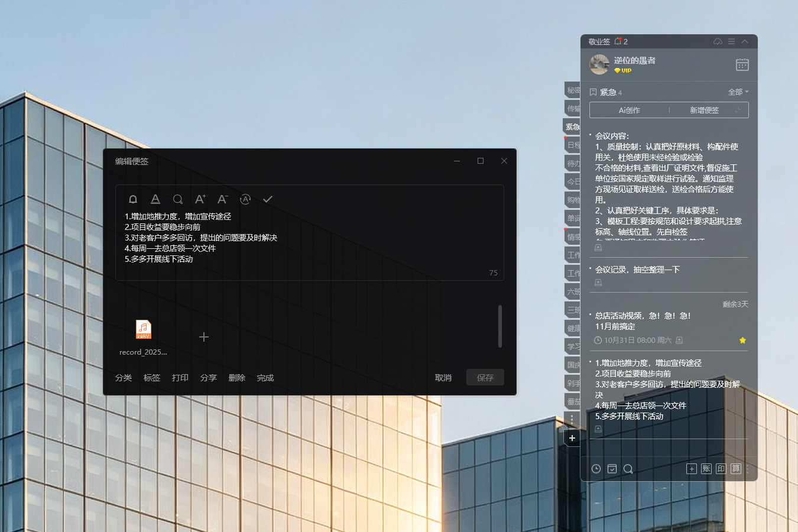Click the boxed plus icon at bottom right
The width and height of the screenshot is (798, 532).
[692, 469]
